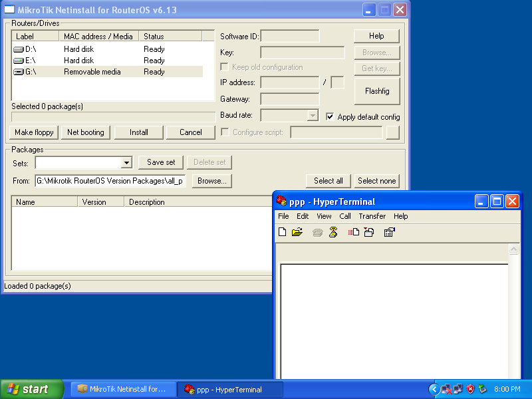Click the Call phone icon in HyperTerminal toolbar

318,232
